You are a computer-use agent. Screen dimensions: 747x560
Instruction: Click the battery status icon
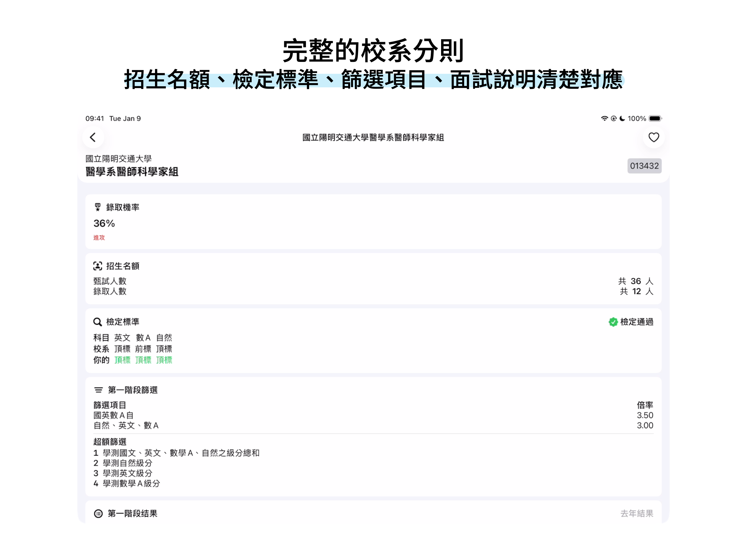pyautogui.click(x=655, y=119)
